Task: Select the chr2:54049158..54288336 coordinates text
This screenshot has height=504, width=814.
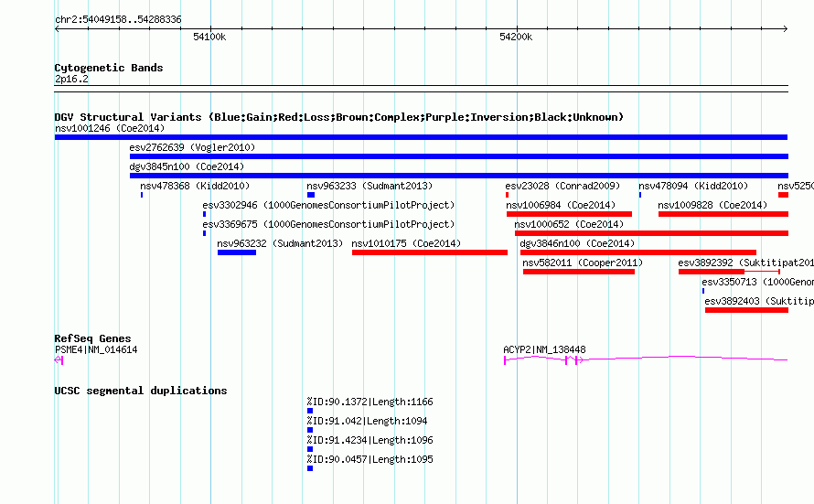Action: [118, 19]
